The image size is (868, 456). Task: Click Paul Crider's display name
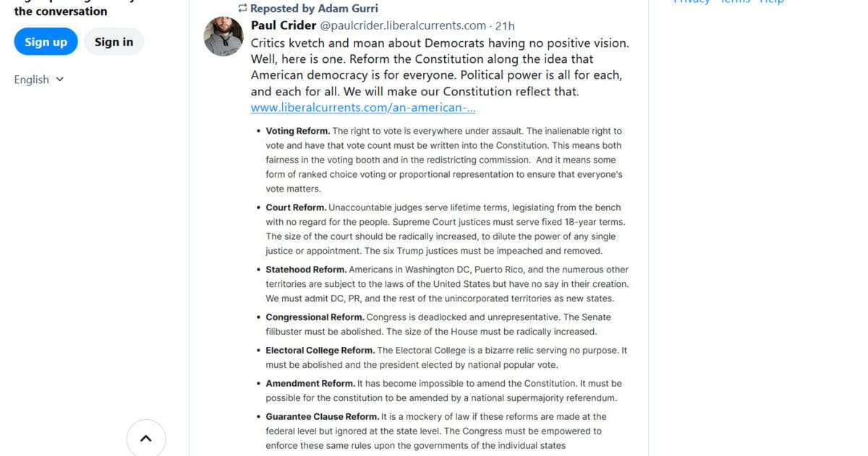pos(284,25)
